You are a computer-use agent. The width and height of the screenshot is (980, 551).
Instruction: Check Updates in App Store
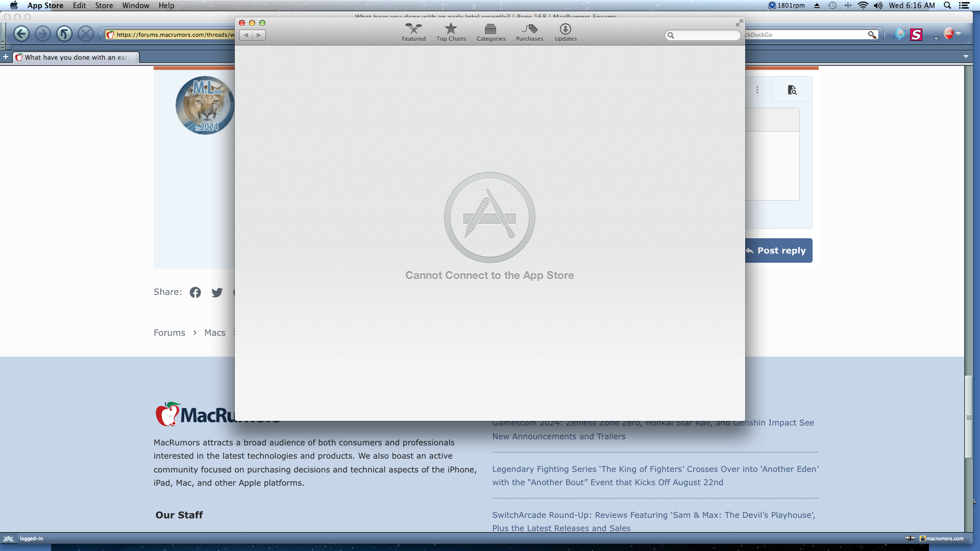[x=566, y=32]
